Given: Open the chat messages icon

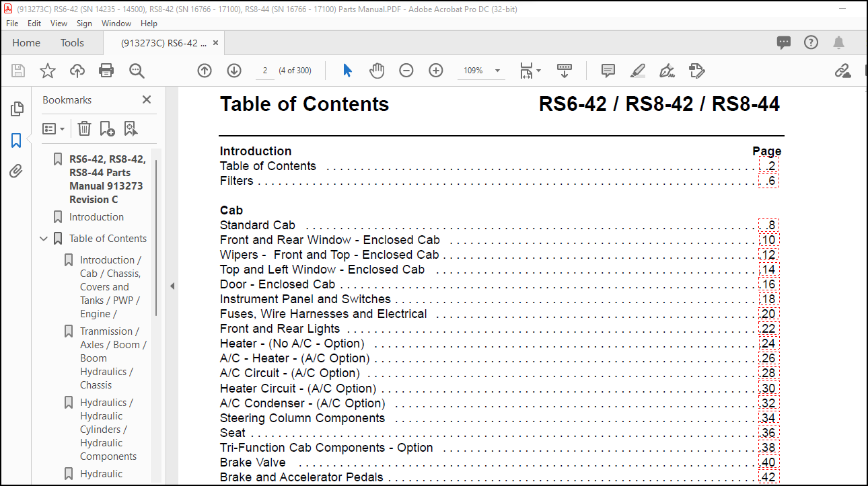Looking at the screenshot, I should [x=784, y=42].
